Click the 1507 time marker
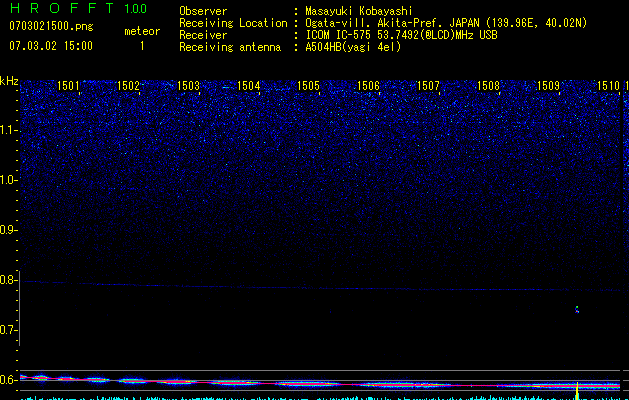 (428, 86)
